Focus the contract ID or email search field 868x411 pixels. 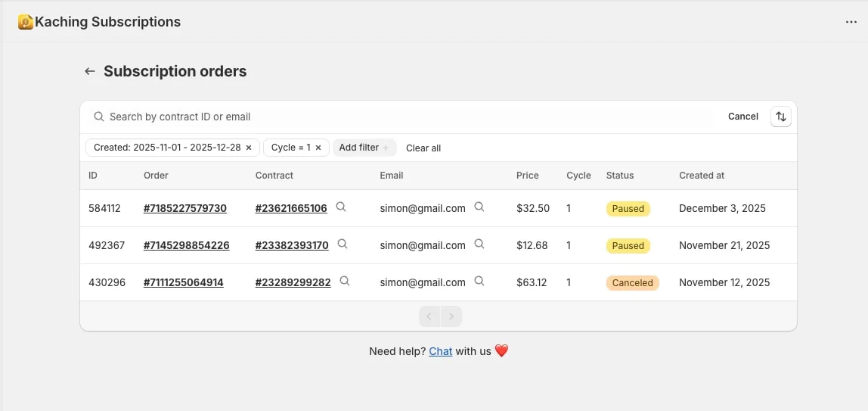398,117
